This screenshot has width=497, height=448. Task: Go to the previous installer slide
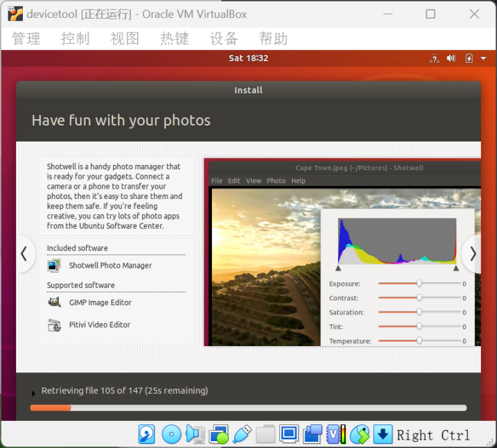pyautogui.click(x=24, y=254)
